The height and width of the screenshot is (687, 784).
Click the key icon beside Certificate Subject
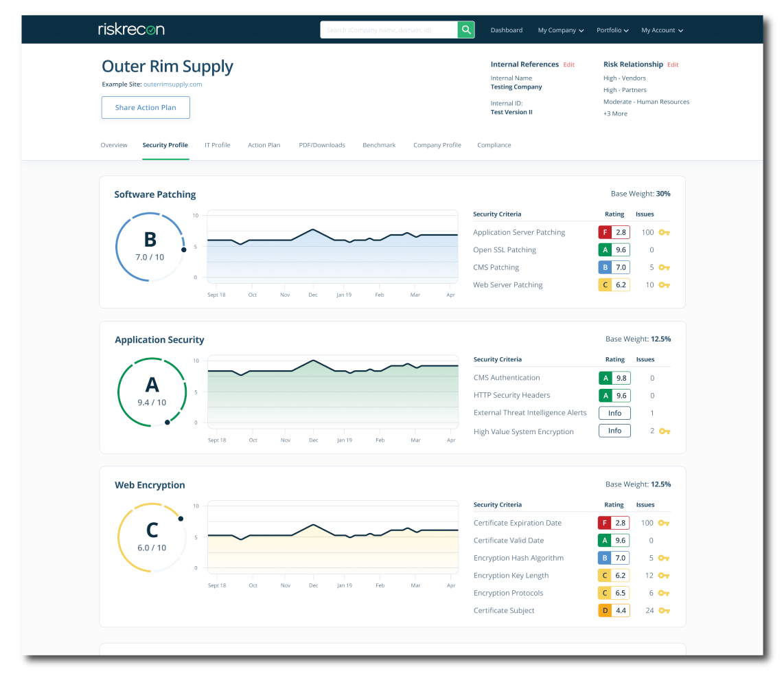665,610
